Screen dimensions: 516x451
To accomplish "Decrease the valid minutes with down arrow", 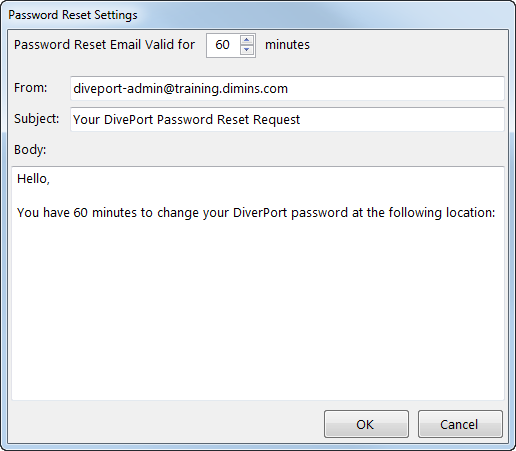I will coord(247,50).
